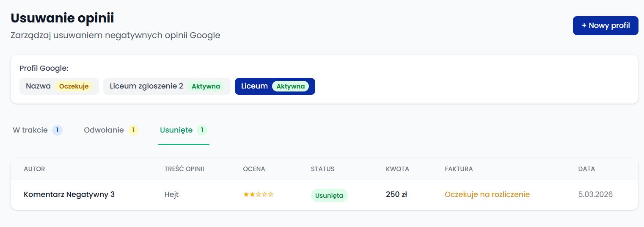The height and width of the screenshot is (227, 644).
Task: Click the green "Usunięta" status badge
Action: (x=329, y=195)
